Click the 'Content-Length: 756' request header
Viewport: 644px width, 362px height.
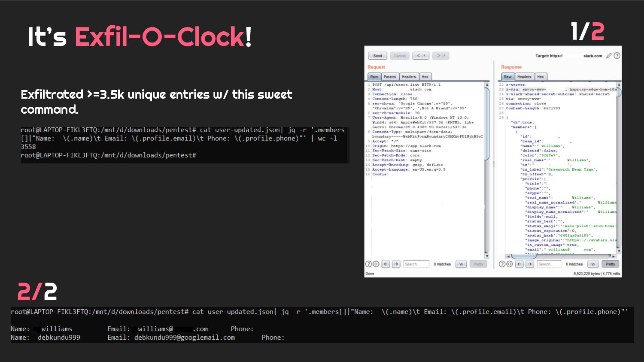click(x=395, y=99)
